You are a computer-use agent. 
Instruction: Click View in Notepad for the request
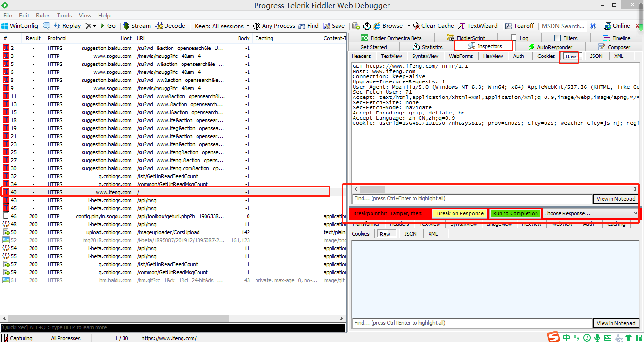[x=616, y=199]
